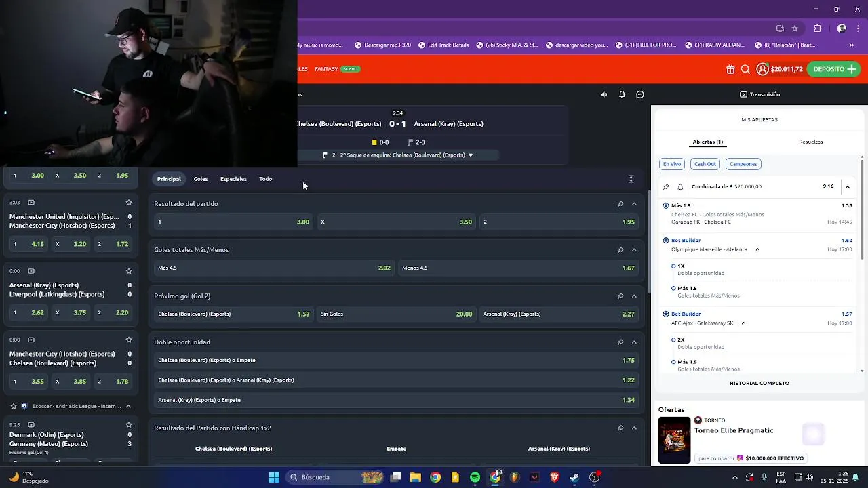Screen dimensions: 868x488
Task: Bookmark the page with the browser star
Action: point(795,28)
